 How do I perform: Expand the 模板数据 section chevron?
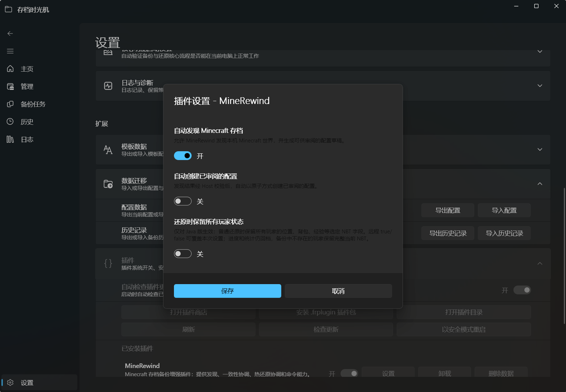click(540, 149)
